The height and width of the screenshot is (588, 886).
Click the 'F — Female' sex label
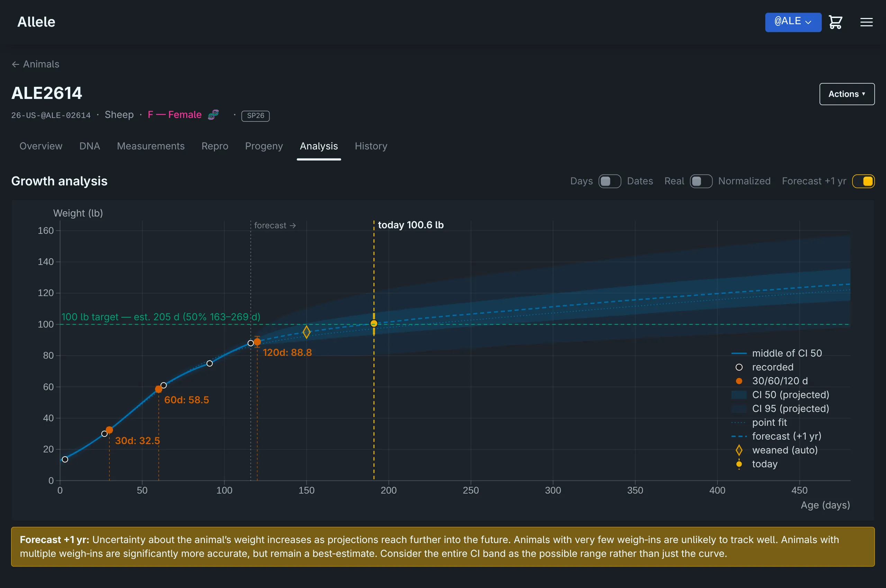(x=174, y=114)
